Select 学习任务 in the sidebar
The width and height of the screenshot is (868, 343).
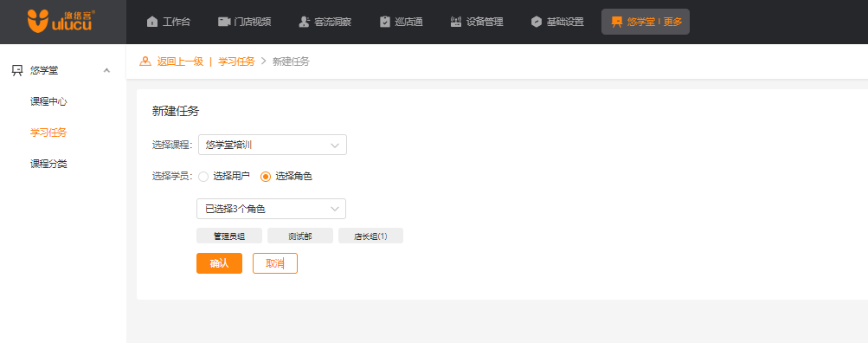48,133
